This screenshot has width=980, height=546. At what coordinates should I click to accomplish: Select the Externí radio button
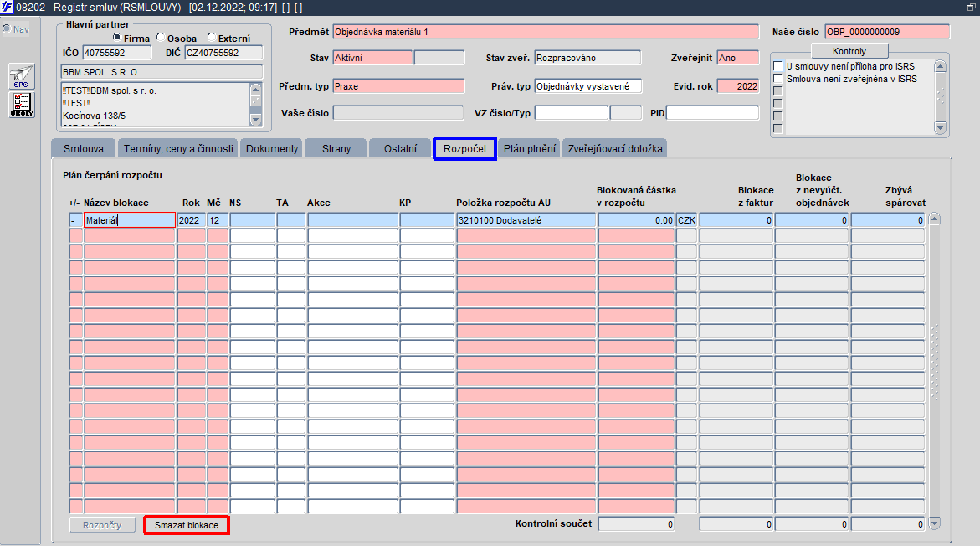pyautogui.click(x=211, y=38)
